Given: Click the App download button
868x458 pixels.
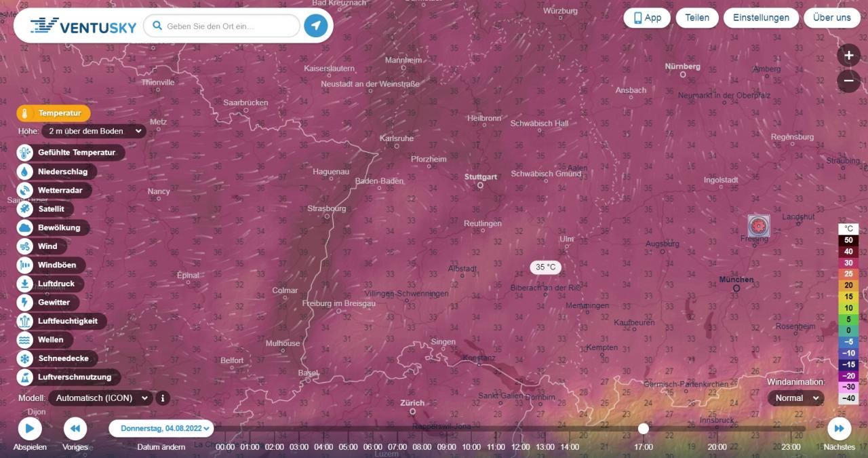Looking at the screenshot, I should pyautogui.click(x=647, y=18).
